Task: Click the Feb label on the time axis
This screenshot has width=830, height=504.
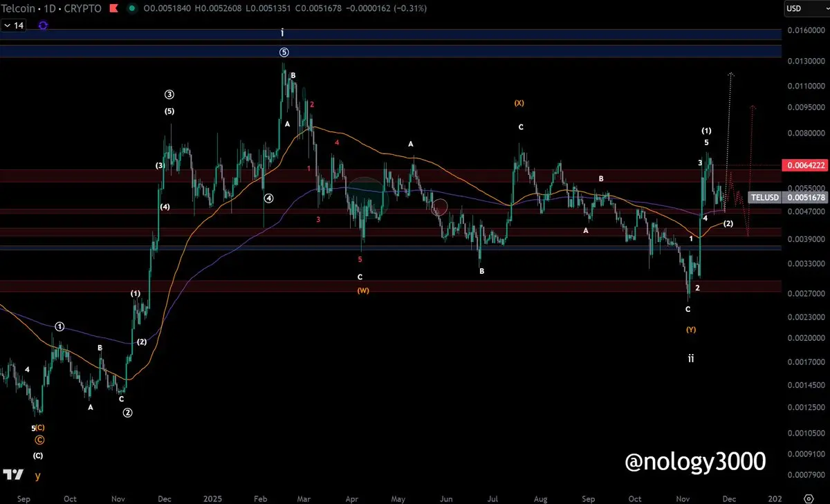Action: point(261,498)
